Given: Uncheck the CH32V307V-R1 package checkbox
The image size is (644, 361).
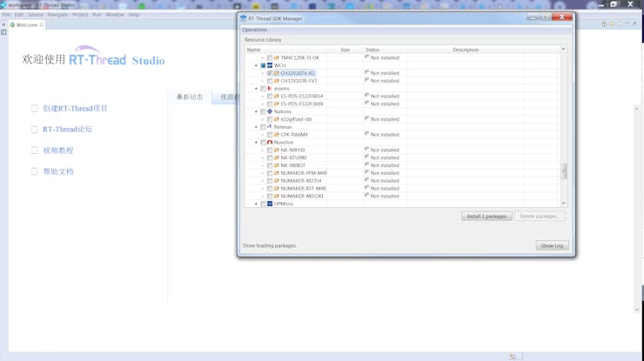Looking at the screenshot, I should pos(270,73).
